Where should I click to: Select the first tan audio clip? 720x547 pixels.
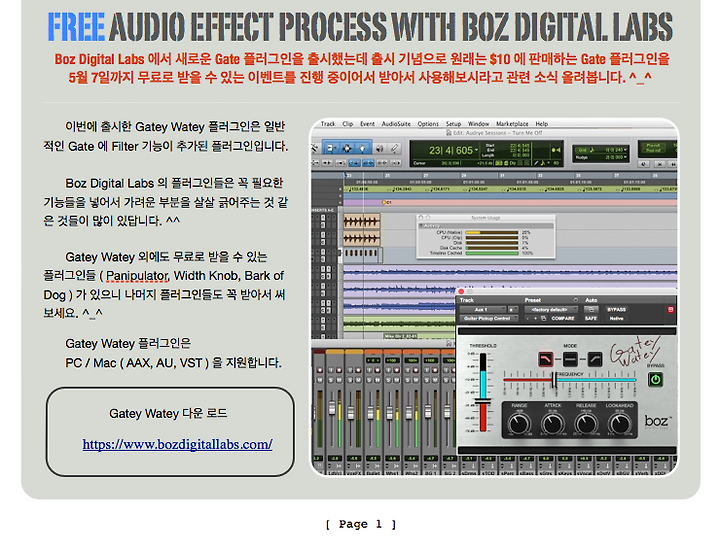click(362, 221)
